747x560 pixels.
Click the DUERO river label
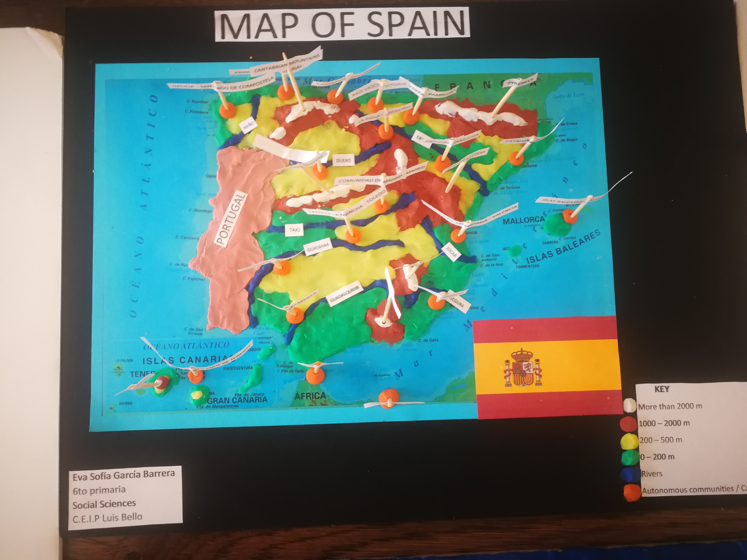coord(343,161)
